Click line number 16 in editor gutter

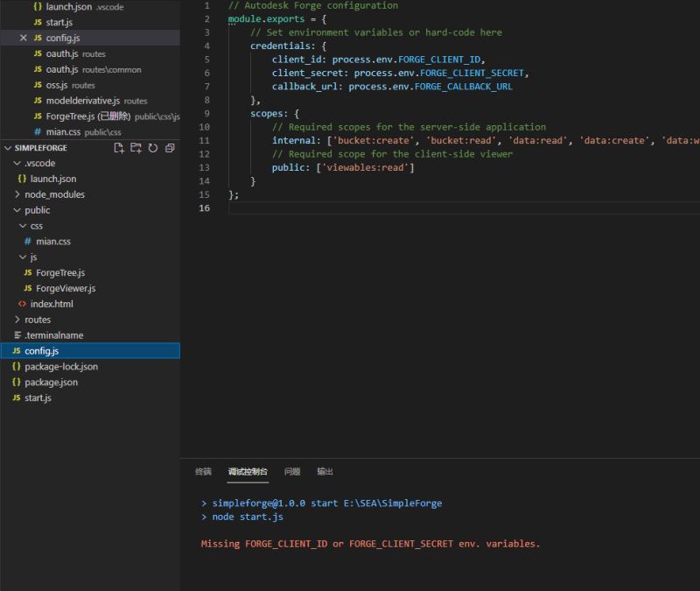pyautogui.click(x=205, y=208)
